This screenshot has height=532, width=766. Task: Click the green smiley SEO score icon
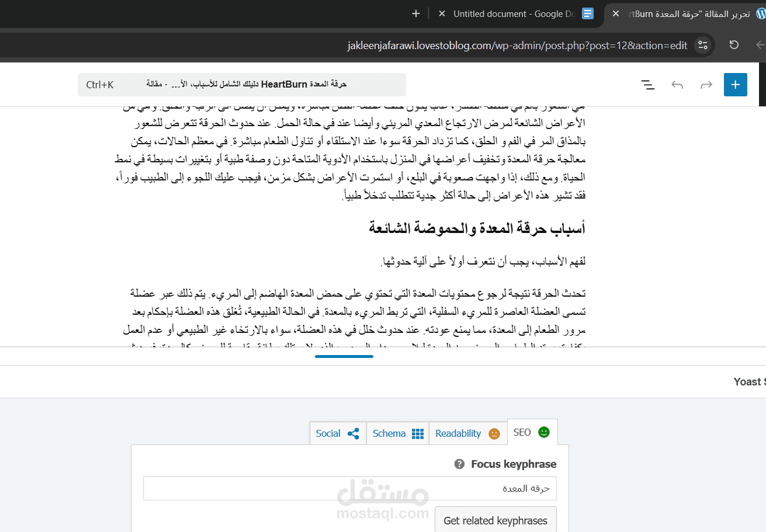544,432
